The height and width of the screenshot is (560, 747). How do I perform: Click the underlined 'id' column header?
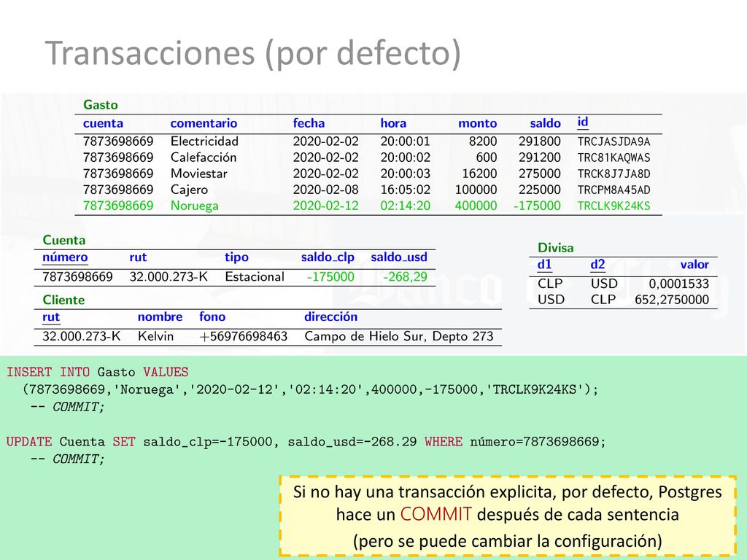[583, 122]
